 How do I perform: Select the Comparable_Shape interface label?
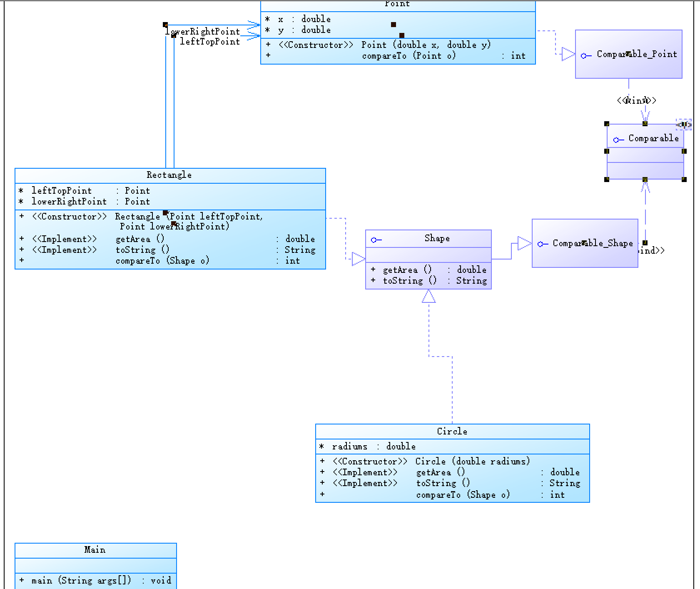593,243
